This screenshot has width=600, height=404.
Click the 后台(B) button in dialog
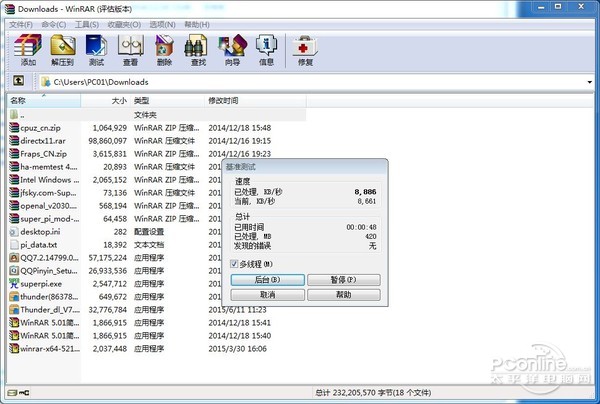tap(267, 280)
